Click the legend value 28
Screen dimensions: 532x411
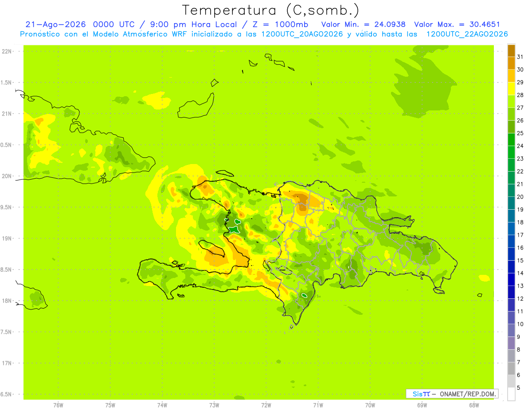[520, 95]
